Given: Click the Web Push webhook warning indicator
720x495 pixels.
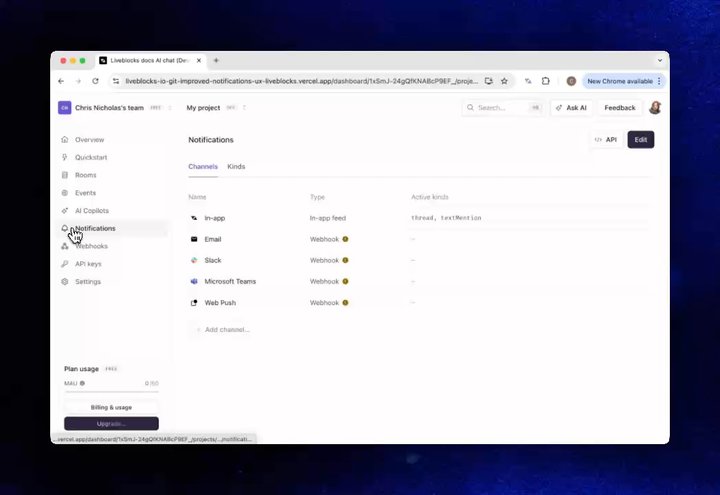Looking at the screenshot, I should tap(345, 303).
